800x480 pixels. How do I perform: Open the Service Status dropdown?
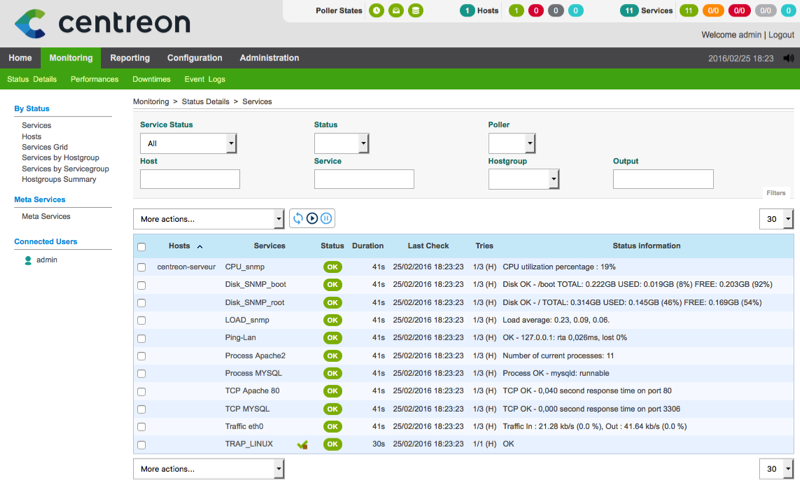[188, 144]
